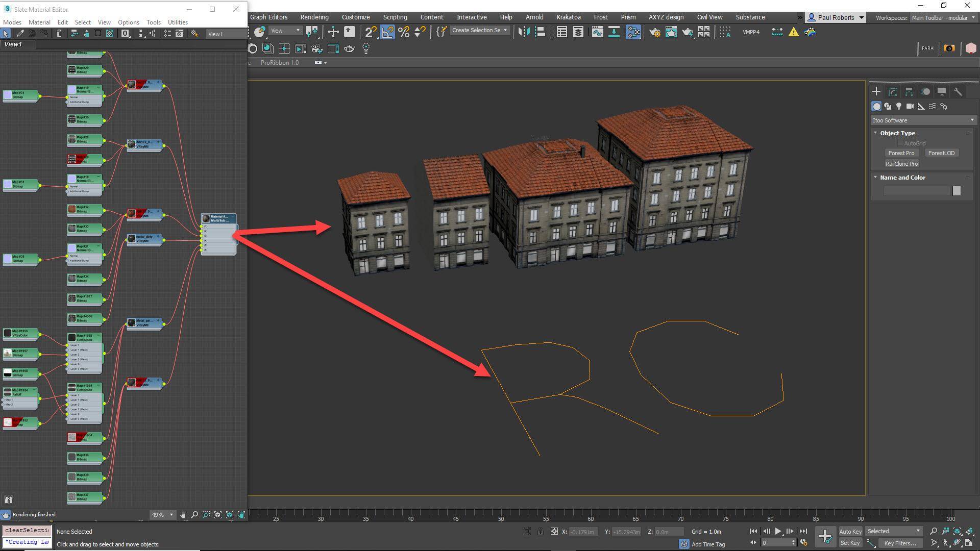The height and width of the screenshot is (551, 980).
Task: Click the Key Filters button
Action: point(900,543)
